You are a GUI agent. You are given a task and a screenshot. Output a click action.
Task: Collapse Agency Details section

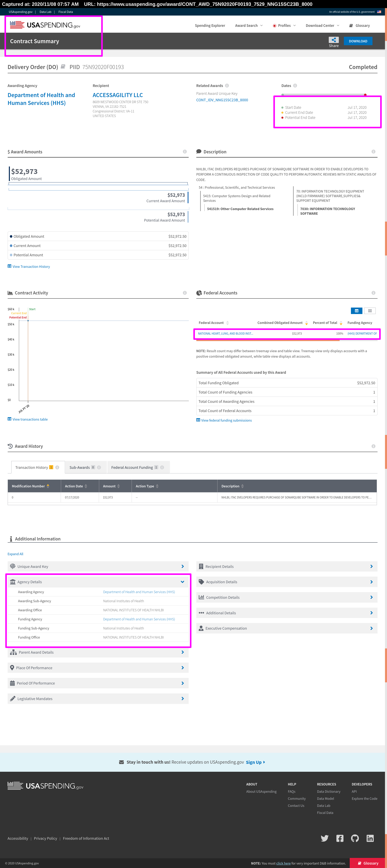[98, 582]
